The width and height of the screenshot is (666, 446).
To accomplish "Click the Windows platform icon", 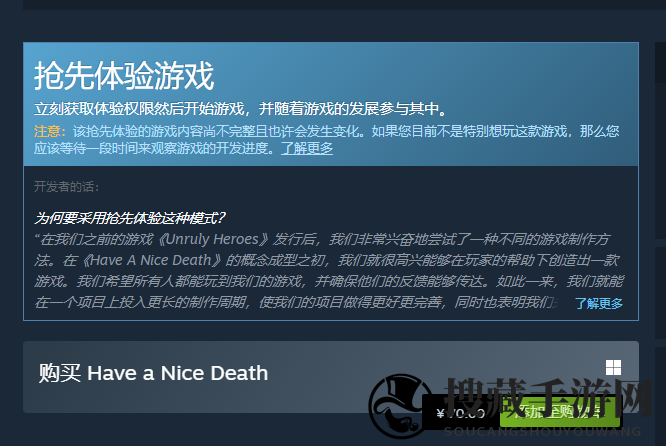I will (x=613, y=367).
